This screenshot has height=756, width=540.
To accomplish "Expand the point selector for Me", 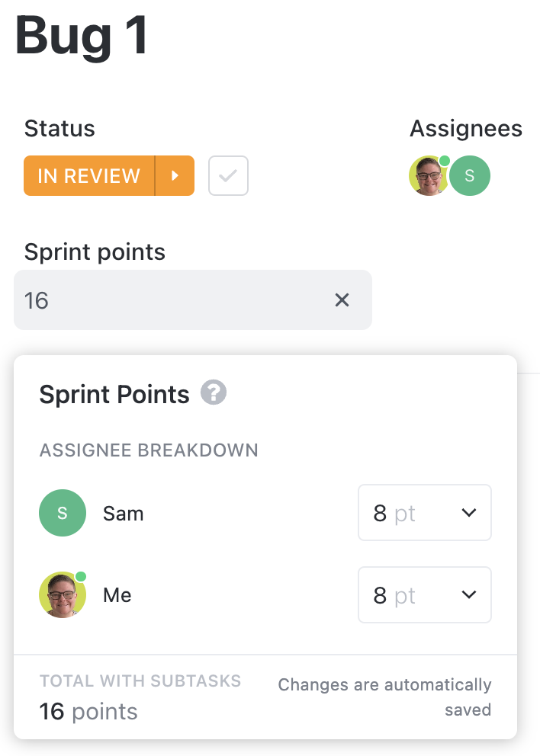I will [x=468, y=595].
